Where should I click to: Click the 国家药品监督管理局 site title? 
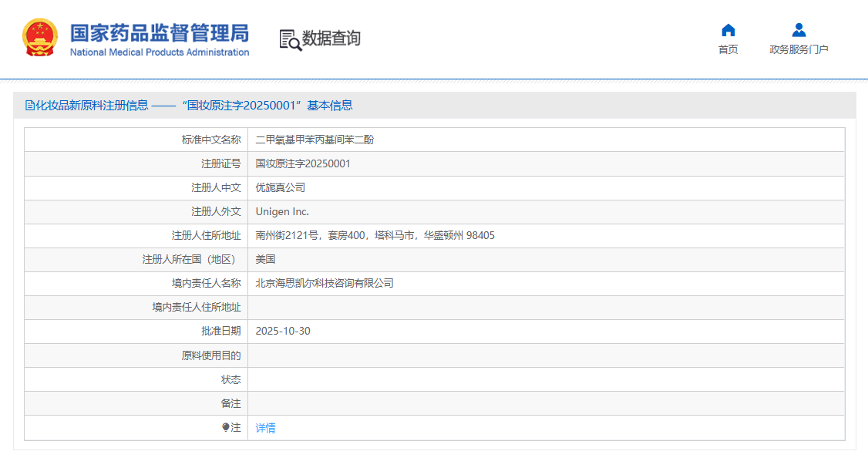pyautogui.click(x=160, y=33)
